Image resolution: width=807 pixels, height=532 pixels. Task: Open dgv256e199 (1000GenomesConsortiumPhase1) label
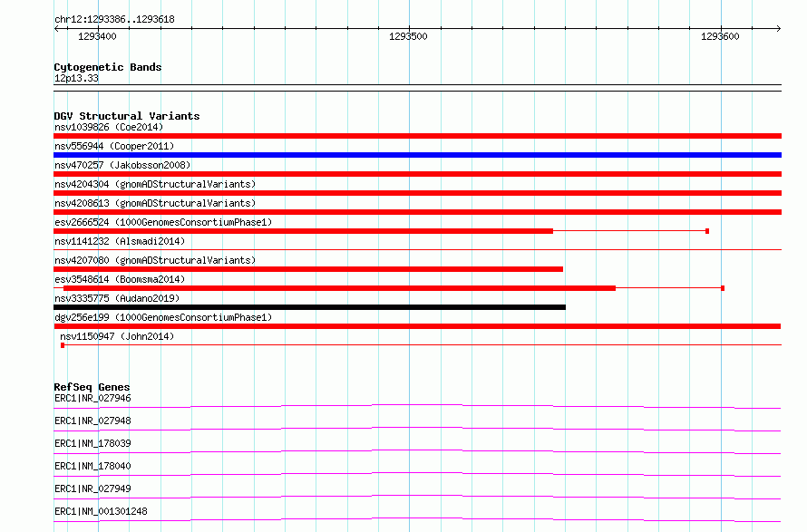pyautogui.click(x=163, y=317)
